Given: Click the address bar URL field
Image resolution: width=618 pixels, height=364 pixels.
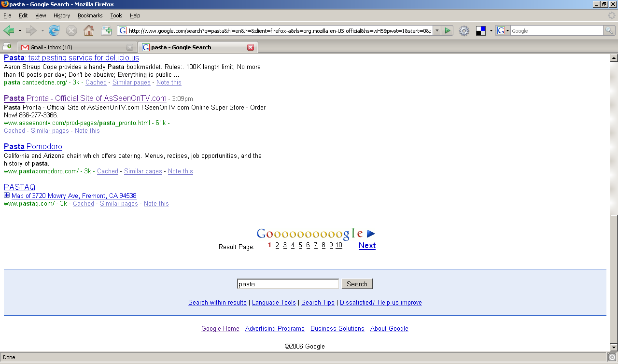Looking at the screenshot, I should tap(280, 31).
